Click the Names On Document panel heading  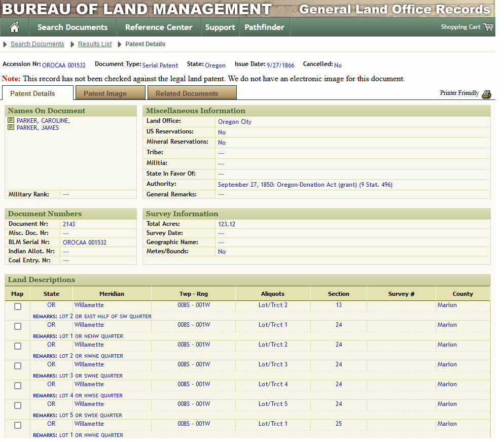click(47, 111)
